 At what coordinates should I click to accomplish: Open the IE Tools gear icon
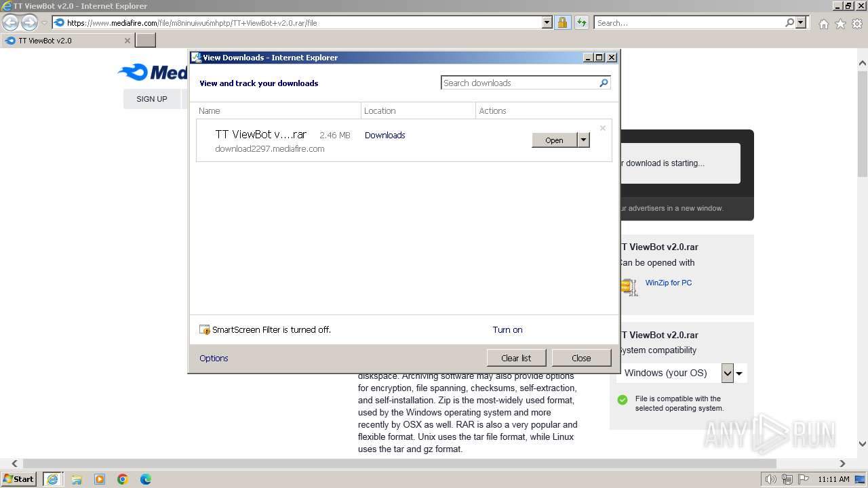click(x=857, y=24)
